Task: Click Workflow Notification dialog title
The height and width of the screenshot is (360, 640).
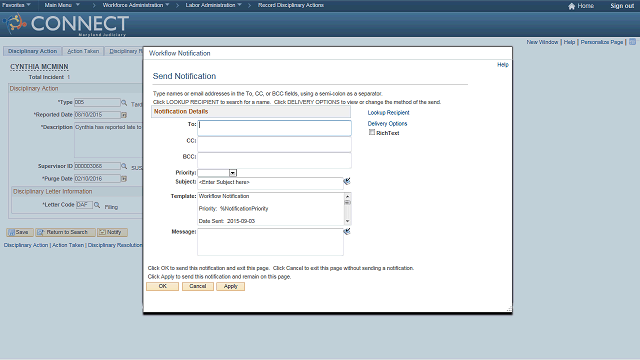Action: (x=180, y=53)
